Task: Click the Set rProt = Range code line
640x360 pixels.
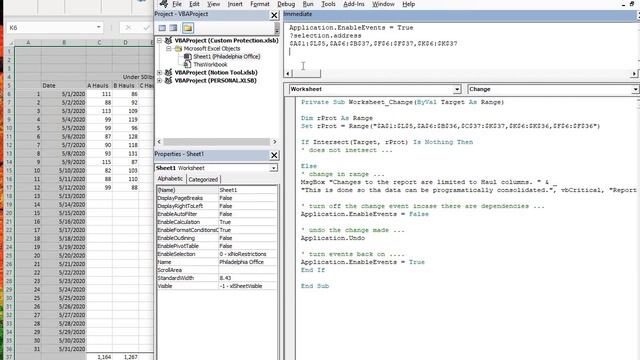Action: [x=450, y=126]
